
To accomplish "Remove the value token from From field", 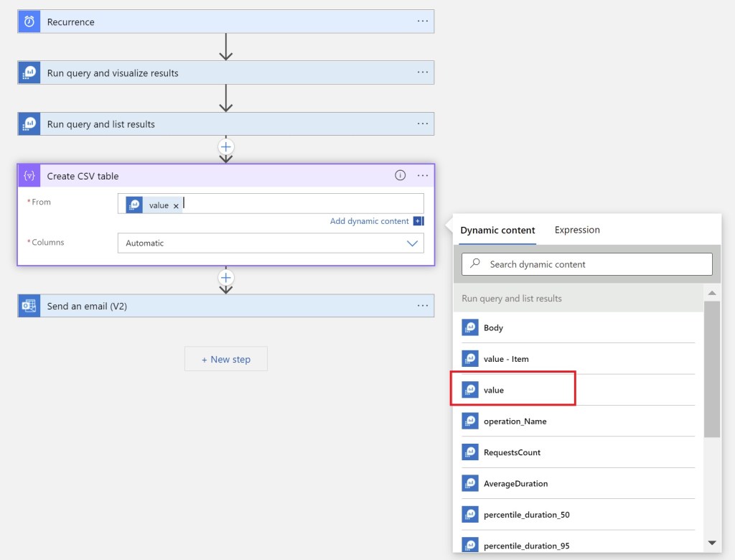I will pos(176,206).
